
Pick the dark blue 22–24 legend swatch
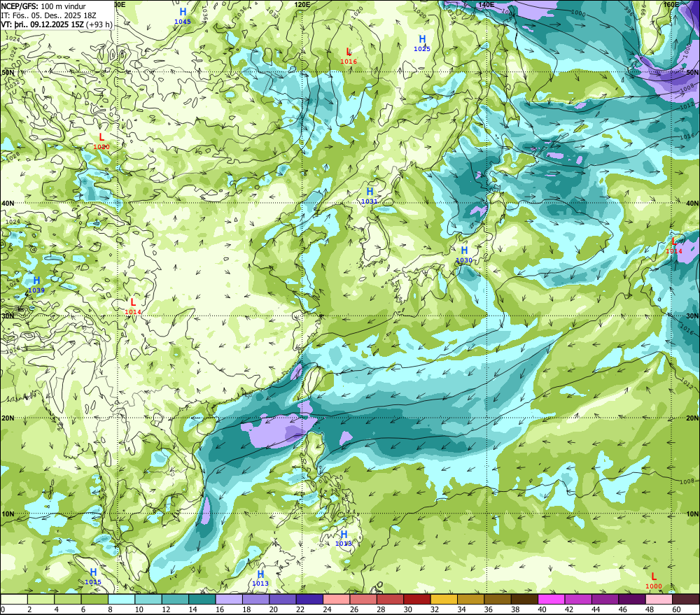[x=309, y=599]
